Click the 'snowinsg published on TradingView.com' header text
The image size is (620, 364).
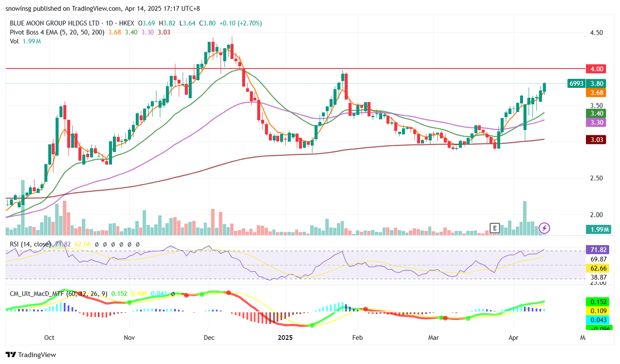[63, 9]
